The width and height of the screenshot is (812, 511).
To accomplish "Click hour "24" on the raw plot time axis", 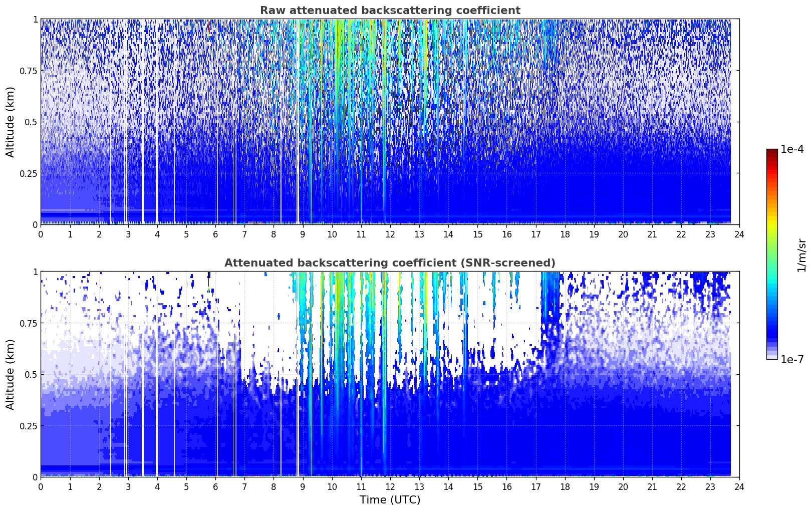I will click(739, 234).
